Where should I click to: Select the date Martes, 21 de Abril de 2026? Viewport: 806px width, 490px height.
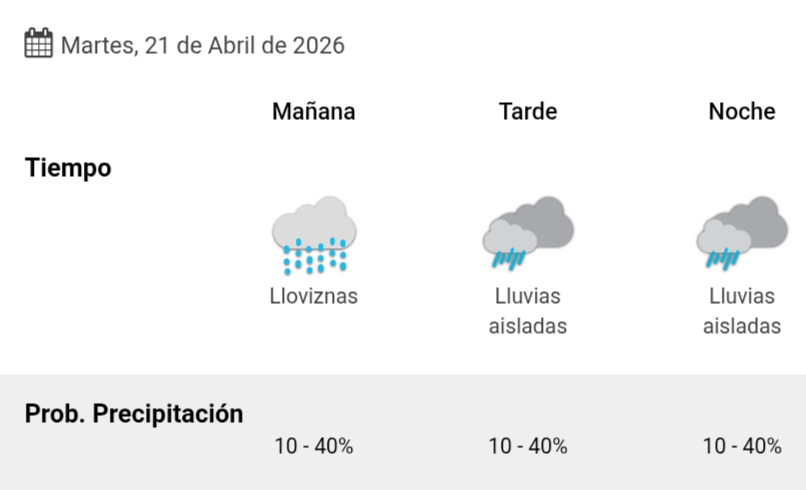(x=202, y=46)
